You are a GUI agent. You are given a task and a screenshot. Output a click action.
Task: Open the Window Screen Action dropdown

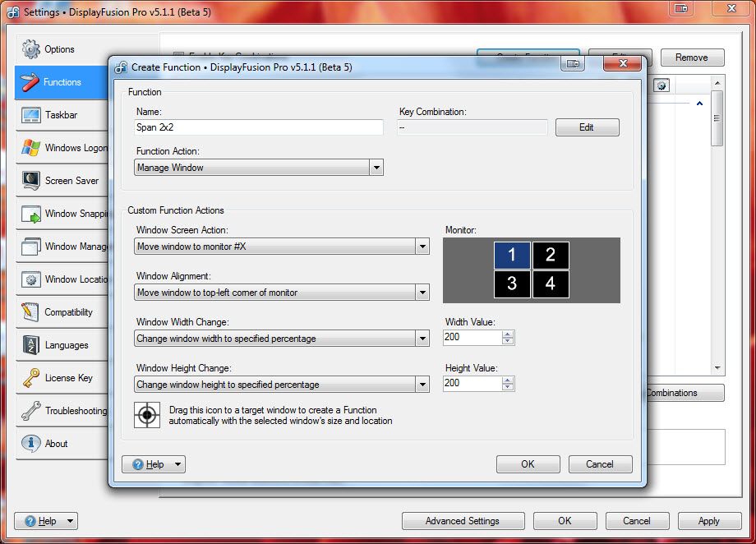(x=422, y=247)
